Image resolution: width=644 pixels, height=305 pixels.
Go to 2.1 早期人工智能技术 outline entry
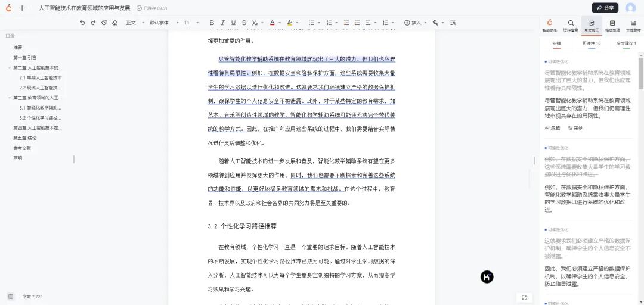(x=41, y=77)
